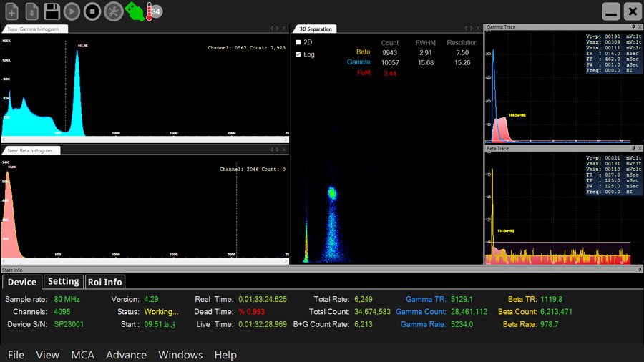Click the Gamma histogram horizontal scrollbar
This screenshot has width=644, height=362.
pos(143,140)
